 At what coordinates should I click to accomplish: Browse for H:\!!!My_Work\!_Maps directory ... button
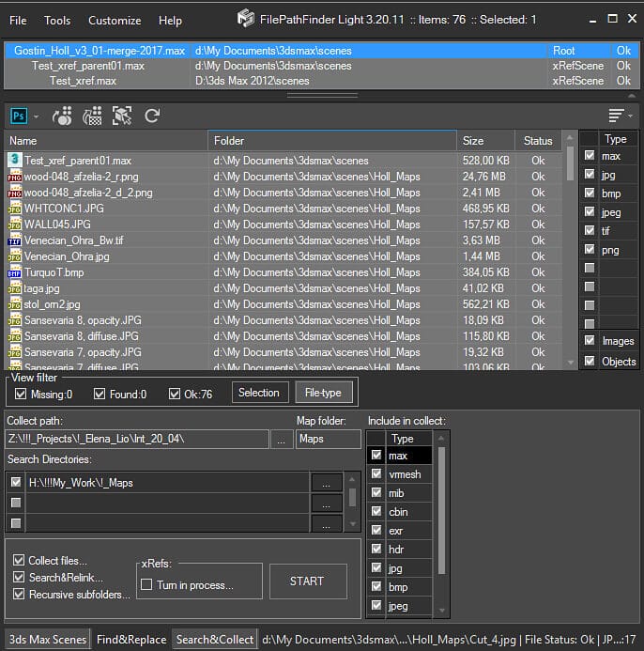[x=327, y=483]
